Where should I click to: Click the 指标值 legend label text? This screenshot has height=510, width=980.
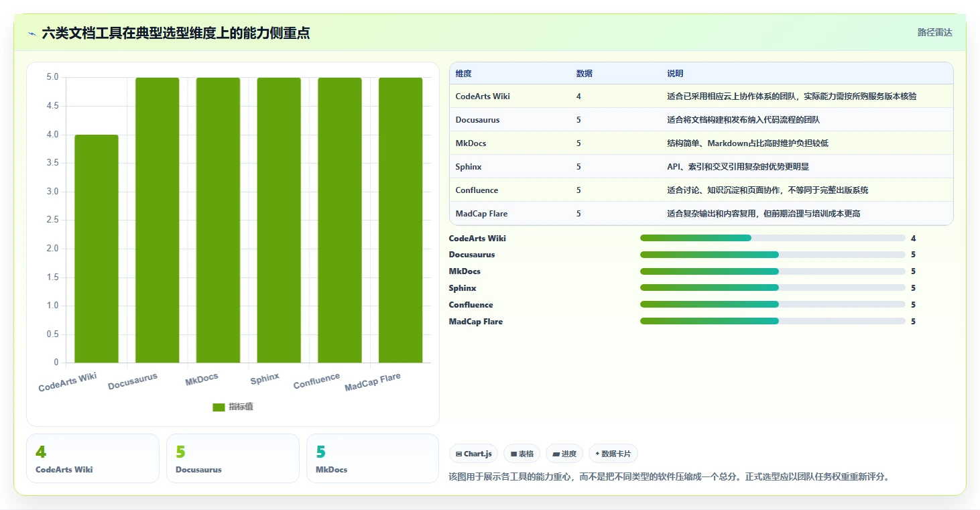pos(241,407)
